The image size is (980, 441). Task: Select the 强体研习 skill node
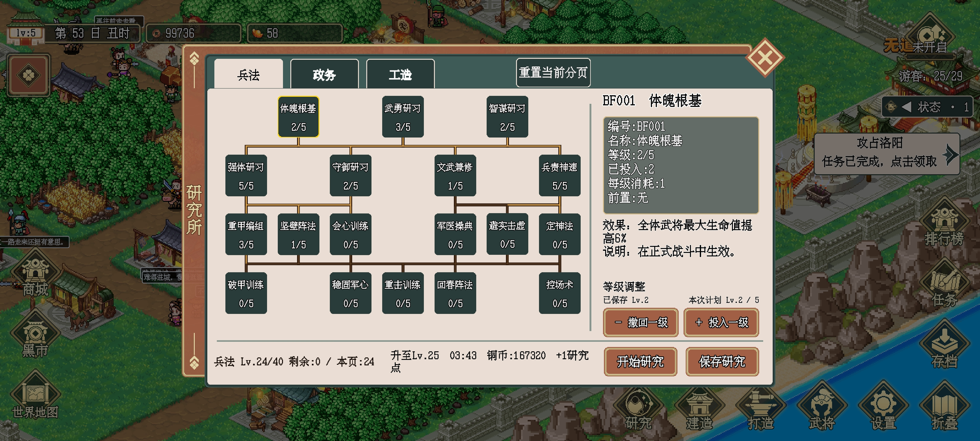click(x=246, y=175)
